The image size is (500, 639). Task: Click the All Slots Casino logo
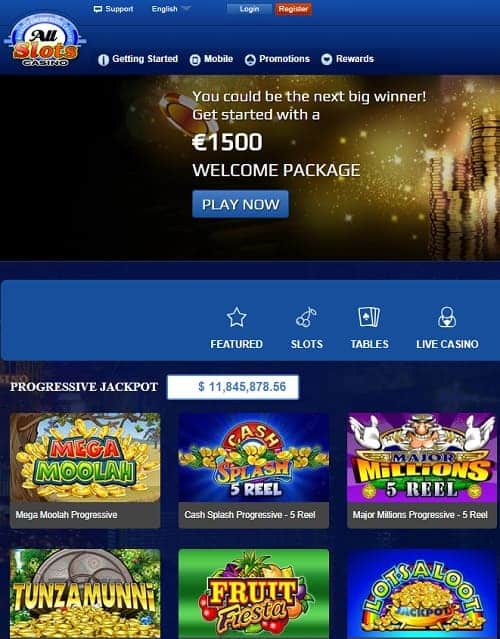pyautogui.click(x=45, y=41)
